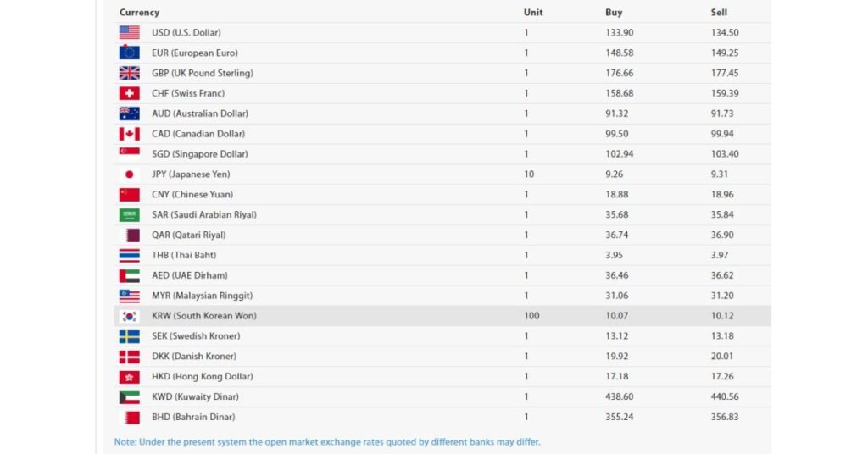The height and width of the screenshot is (454, 868).
Task: Click the EUR sell rate 149.25
Action: 725,53
